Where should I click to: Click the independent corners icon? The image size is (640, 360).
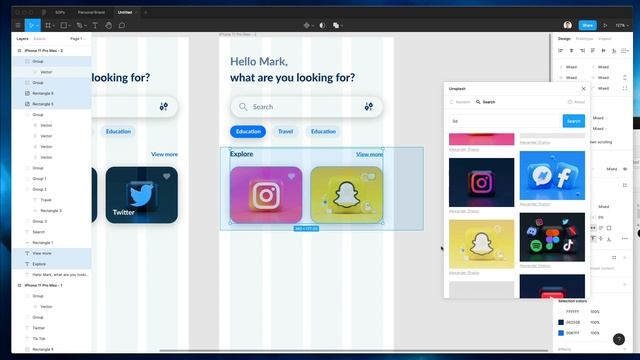click(624, 88)
